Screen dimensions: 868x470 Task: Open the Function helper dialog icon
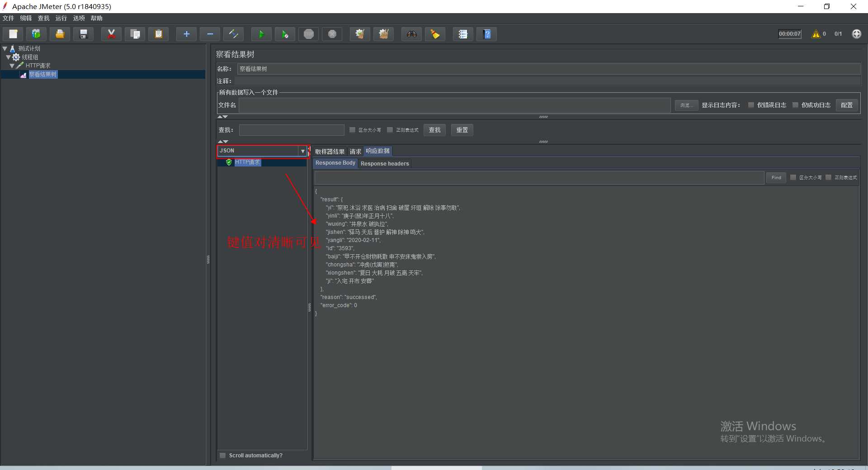click(x=463, y=34)
